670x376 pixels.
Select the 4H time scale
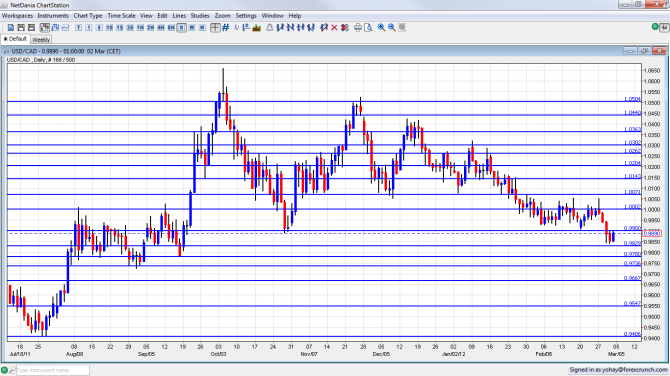(x=161, y=28)
